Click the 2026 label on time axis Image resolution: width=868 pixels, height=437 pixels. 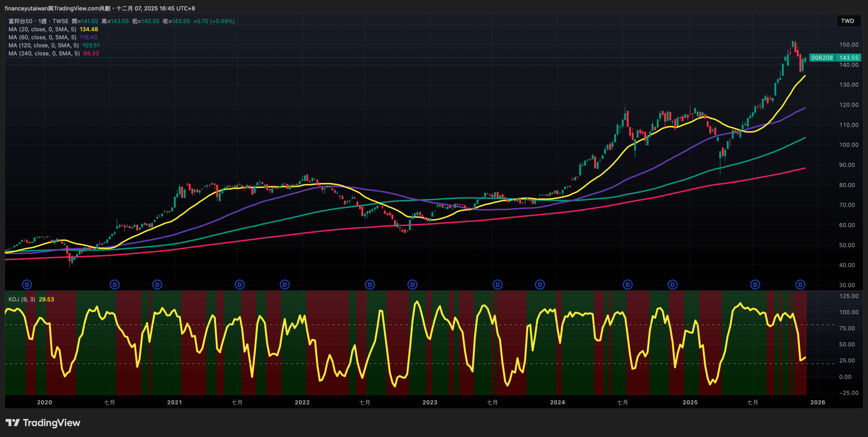817,402
